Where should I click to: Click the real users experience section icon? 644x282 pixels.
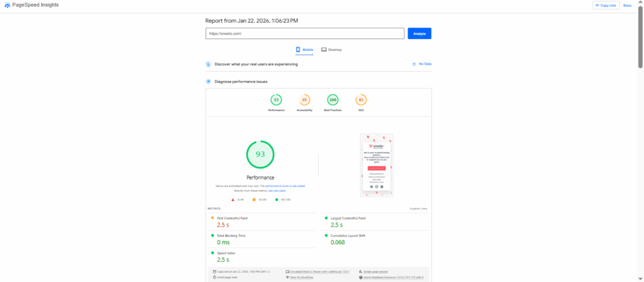tap(208, 64)
